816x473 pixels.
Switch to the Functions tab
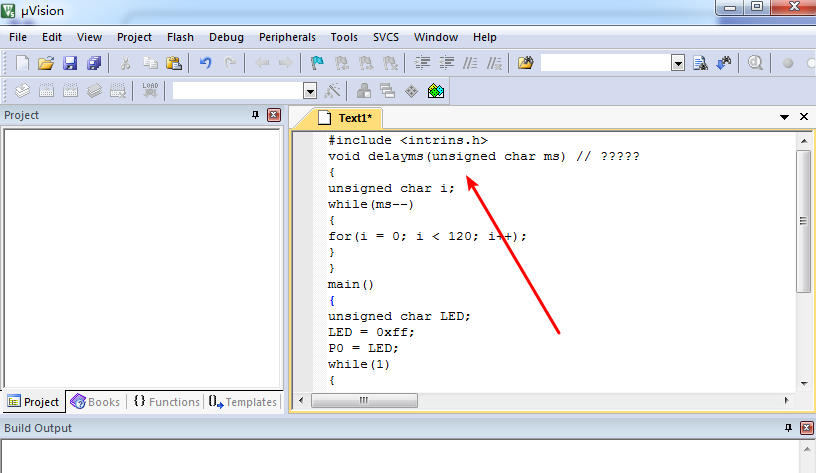167,402
